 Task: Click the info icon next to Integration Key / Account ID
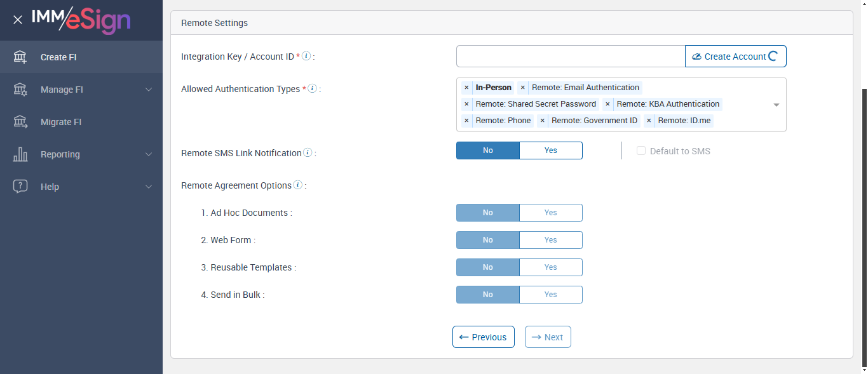click(x=306, y=57)
